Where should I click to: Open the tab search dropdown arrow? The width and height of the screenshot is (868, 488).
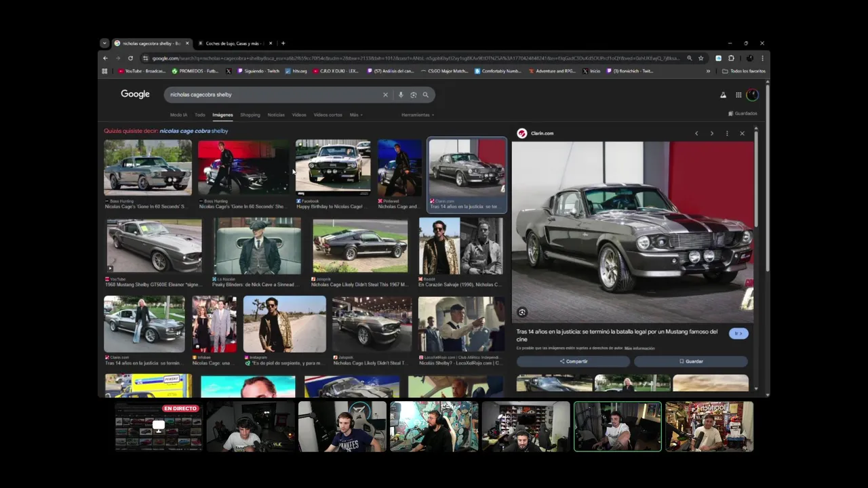[x=104, y=43]
